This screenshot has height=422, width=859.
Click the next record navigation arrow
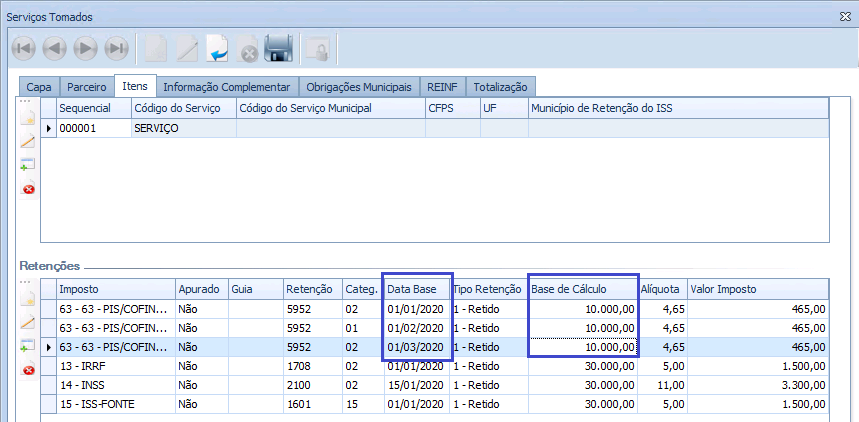coord(86,48)
